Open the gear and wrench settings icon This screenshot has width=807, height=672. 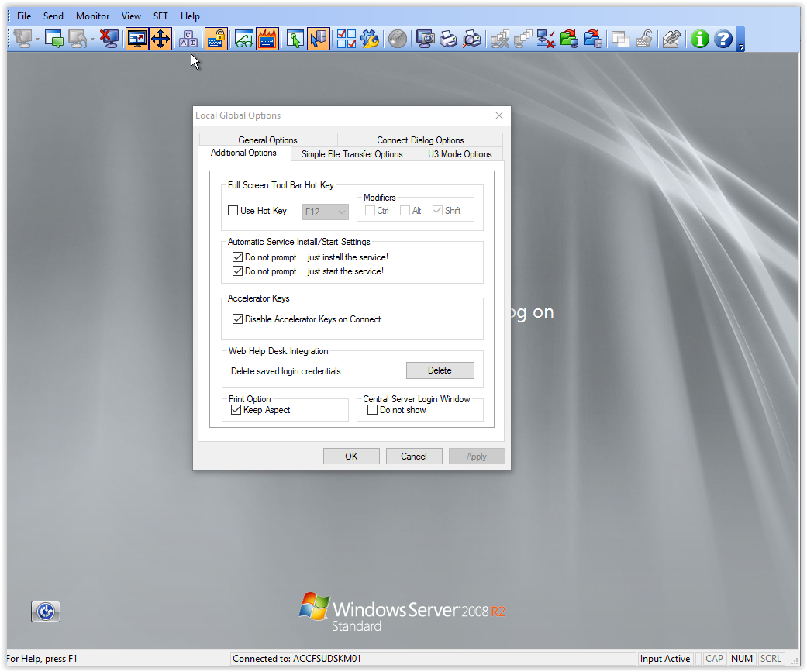point(370,39)
